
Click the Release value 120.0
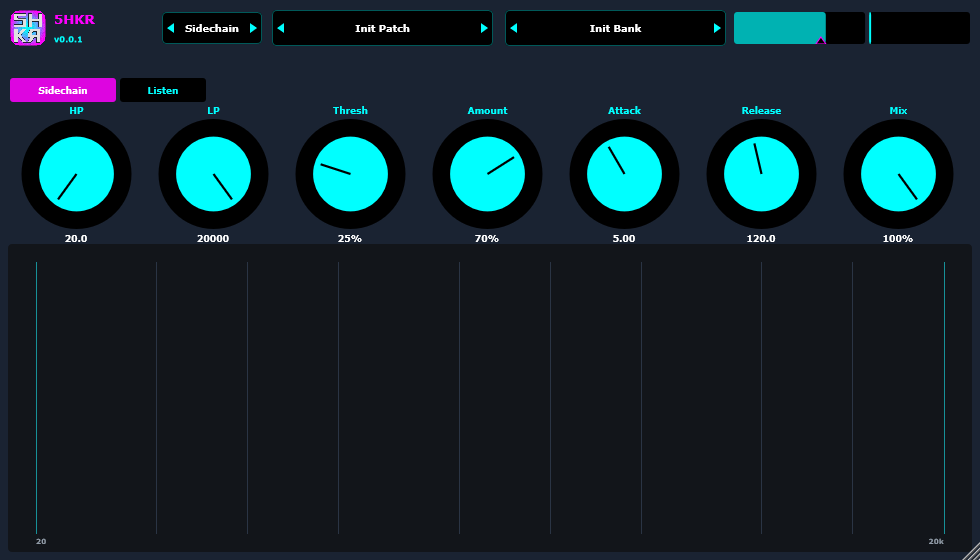click(761, 238)
